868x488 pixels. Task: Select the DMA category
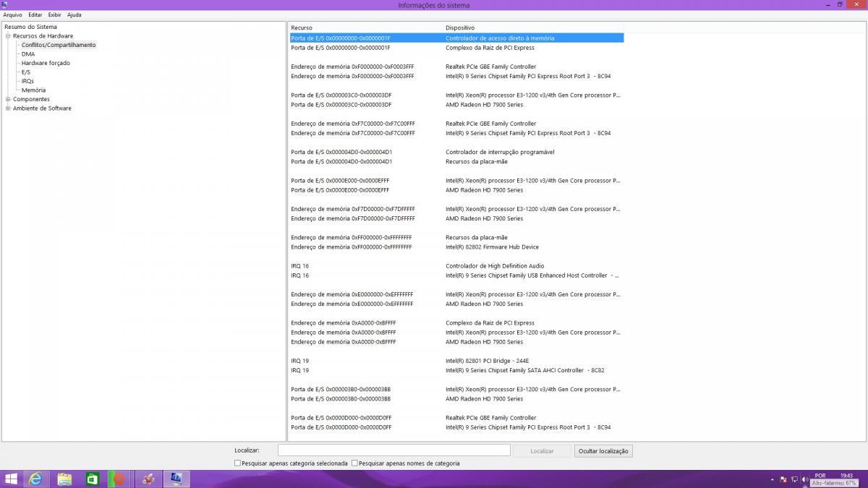(x=28, y=54)
